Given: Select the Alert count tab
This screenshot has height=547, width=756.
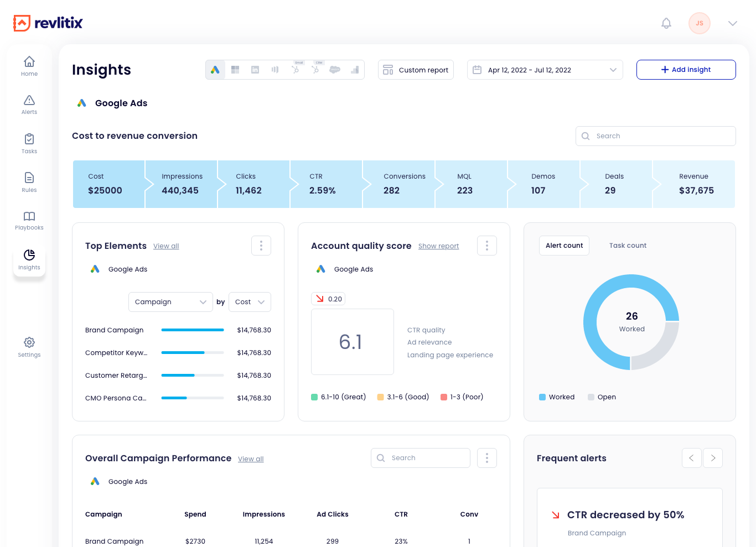Looking at the screenshot, I should (564, 245).
